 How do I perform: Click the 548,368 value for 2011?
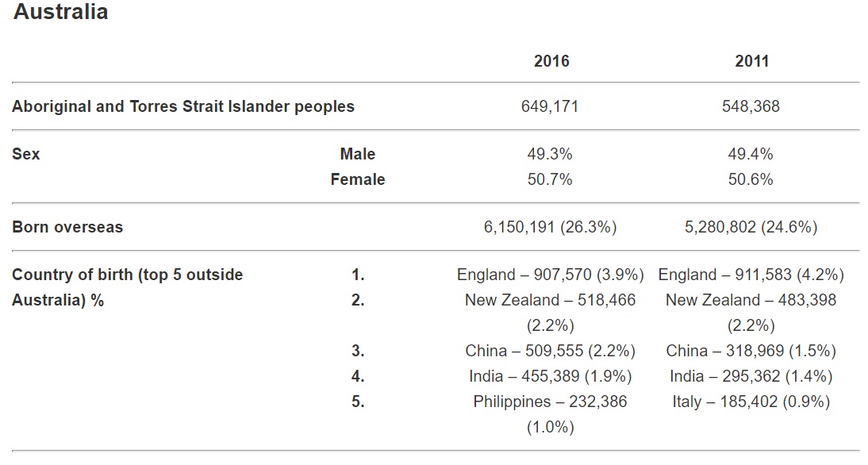(x=751, y=106)
